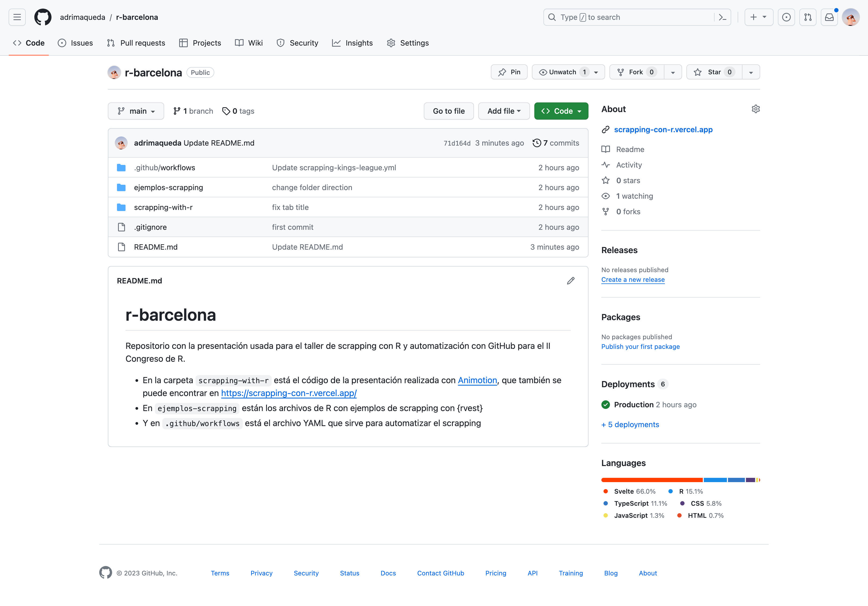Edit README with the pencil icon
Screen dimensions: 868x606
click(571, 281)
